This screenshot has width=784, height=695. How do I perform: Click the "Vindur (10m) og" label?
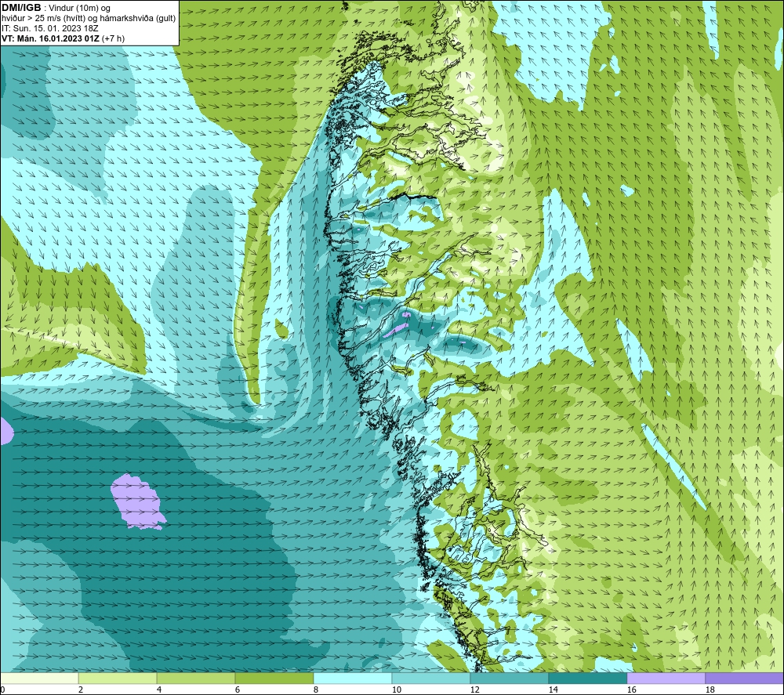[x=81, y=9]
